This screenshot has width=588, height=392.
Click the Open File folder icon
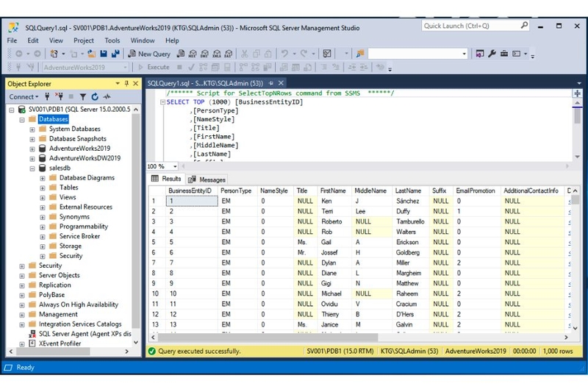pos(91,54)
